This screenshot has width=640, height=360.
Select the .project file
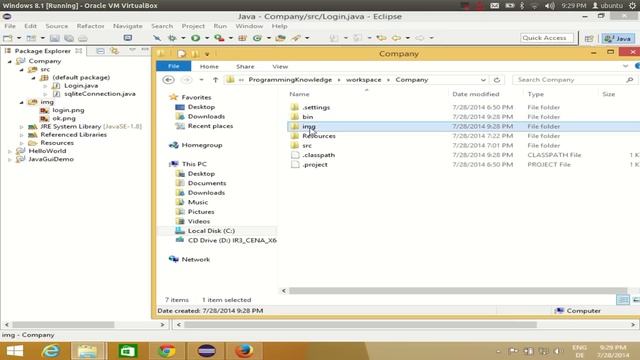315,164
